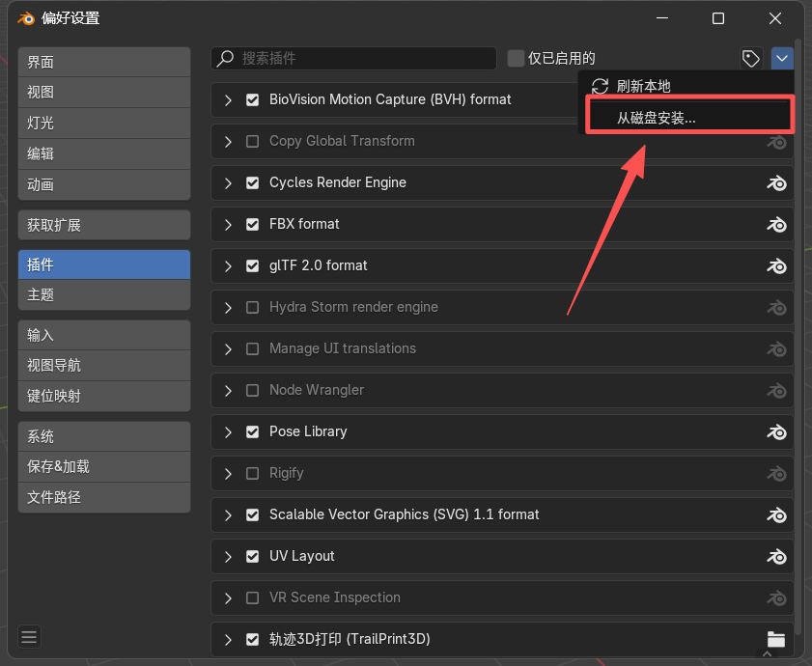The height and width of the screenshot is (666, 812).
Task: Go to 视图 preferences section
Action: (104, 93)
